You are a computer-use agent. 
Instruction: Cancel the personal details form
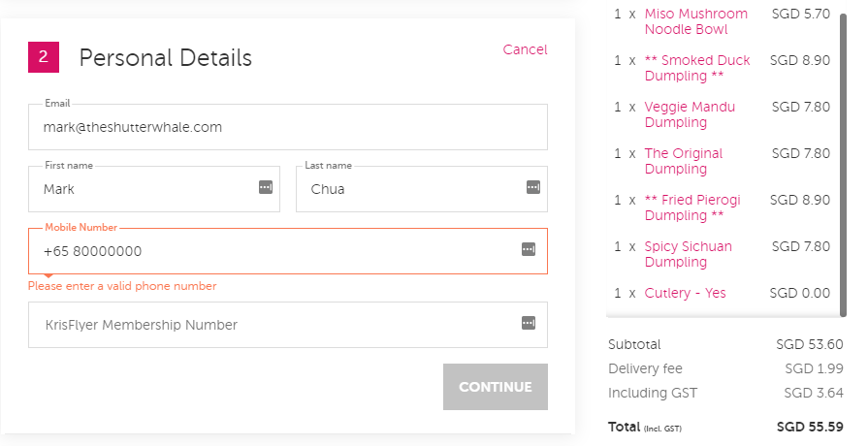pyautogui.click(x=525, y=49)
